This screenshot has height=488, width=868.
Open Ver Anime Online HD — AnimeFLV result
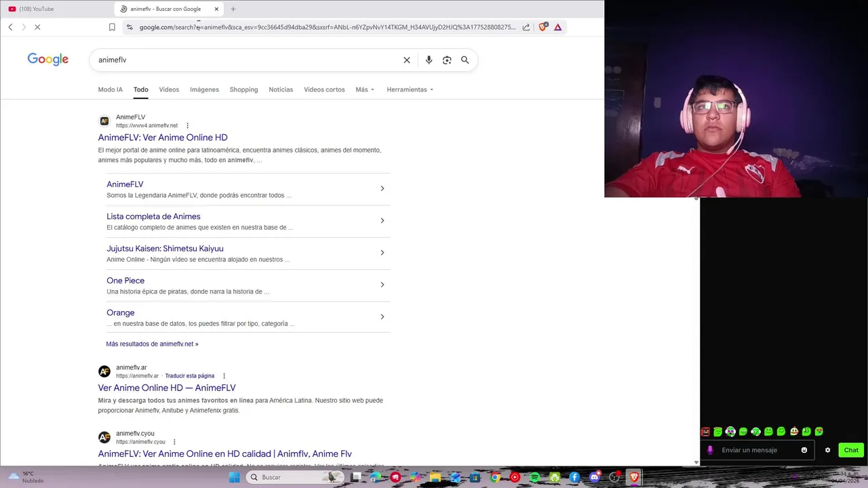(167, 388)
